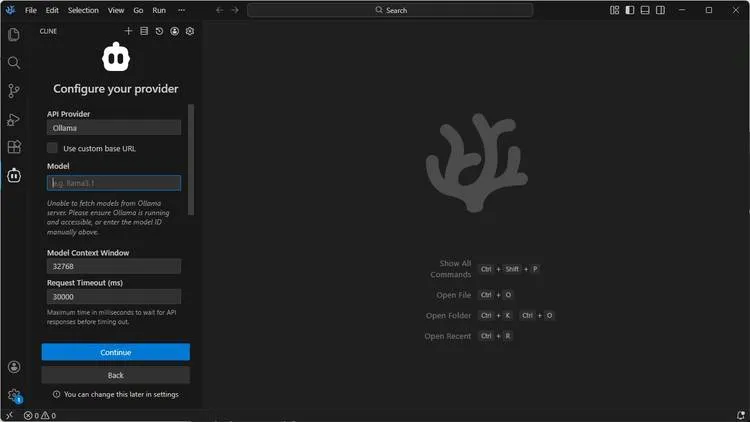Viewport: 750px width, 422px height.
Task: Click the 'Open File' shortcut text
Action: point(453,295)
